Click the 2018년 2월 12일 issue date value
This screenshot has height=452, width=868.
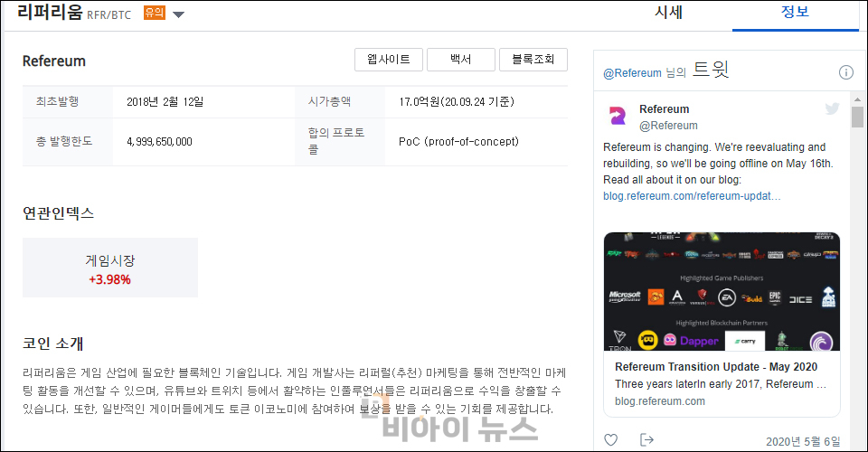(x=165, y=102)
